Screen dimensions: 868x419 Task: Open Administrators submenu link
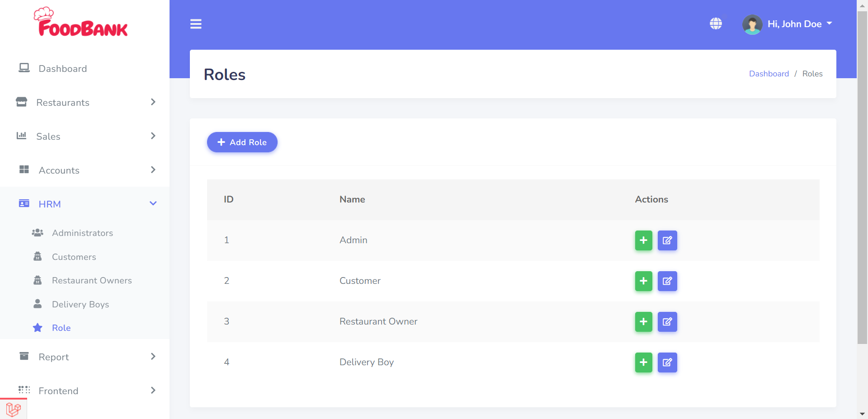(83, 233)
